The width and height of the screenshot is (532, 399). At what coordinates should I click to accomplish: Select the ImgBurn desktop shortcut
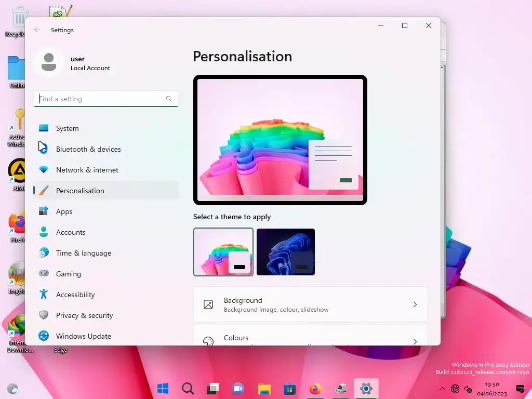coord(16,278)
